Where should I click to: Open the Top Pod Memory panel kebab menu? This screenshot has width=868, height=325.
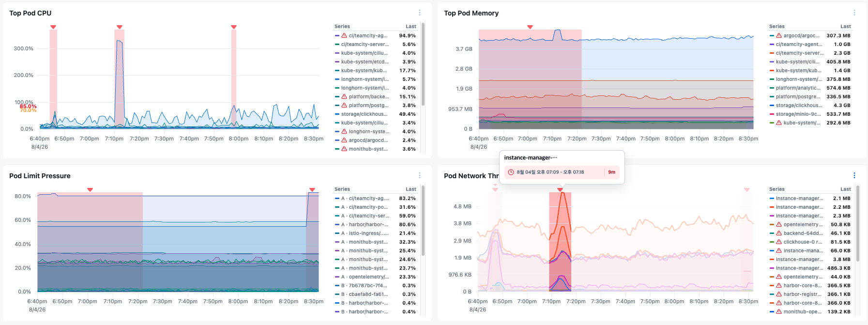(854, 13)
